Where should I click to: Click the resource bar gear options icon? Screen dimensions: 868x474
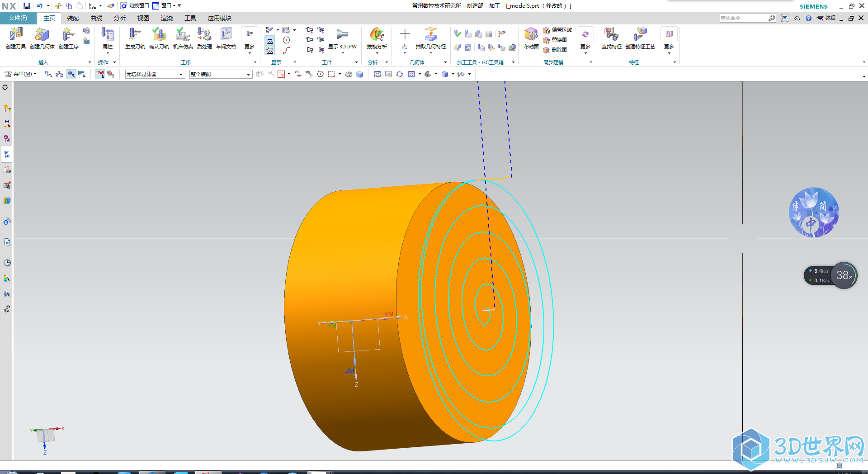[x=5, y=87]
